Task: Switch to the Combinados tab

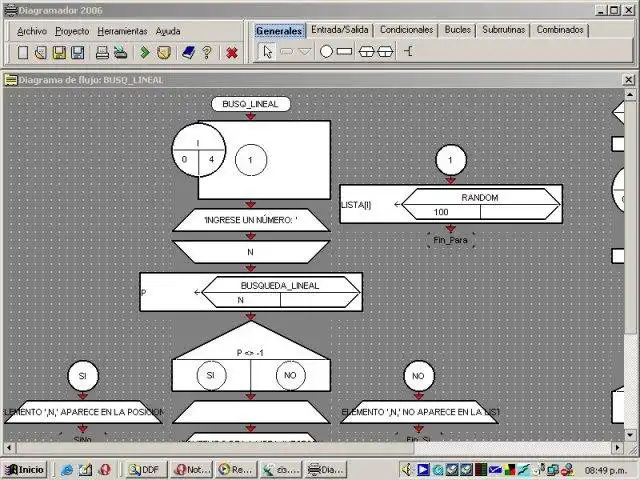Action: (x=560, y=30)
